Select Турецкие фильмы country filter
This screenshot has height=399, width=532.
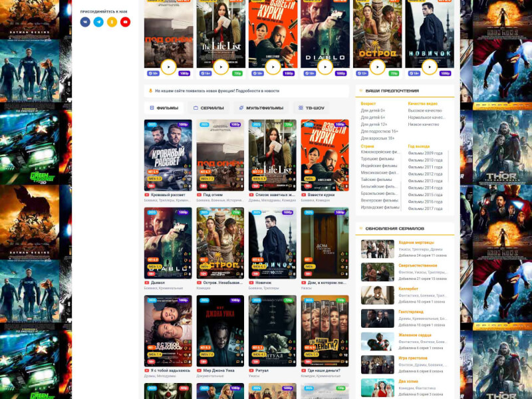377,159
